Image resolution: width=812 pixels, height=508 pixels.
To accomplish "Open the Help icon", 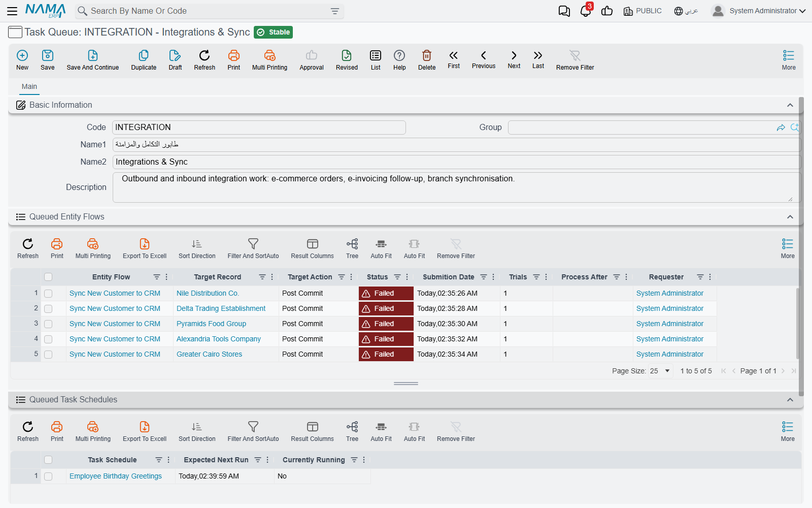I will click(x=399, y=55).
